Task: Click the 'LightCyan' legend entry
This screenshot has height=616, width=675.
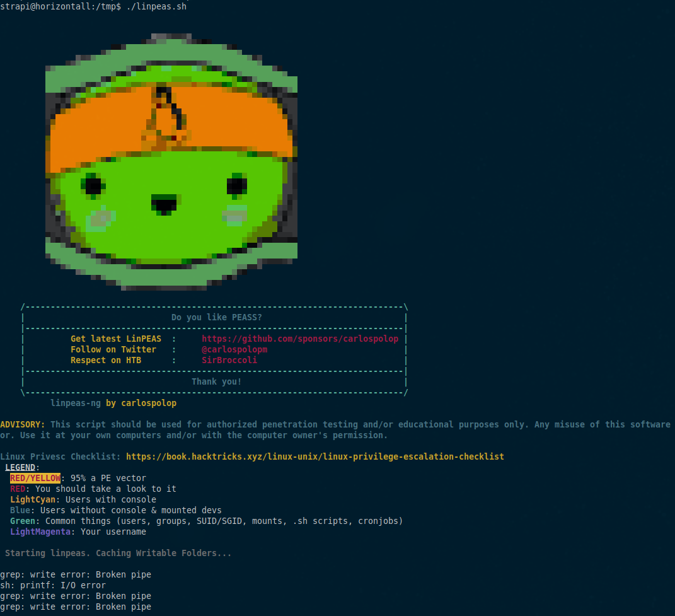Action: 33,500
